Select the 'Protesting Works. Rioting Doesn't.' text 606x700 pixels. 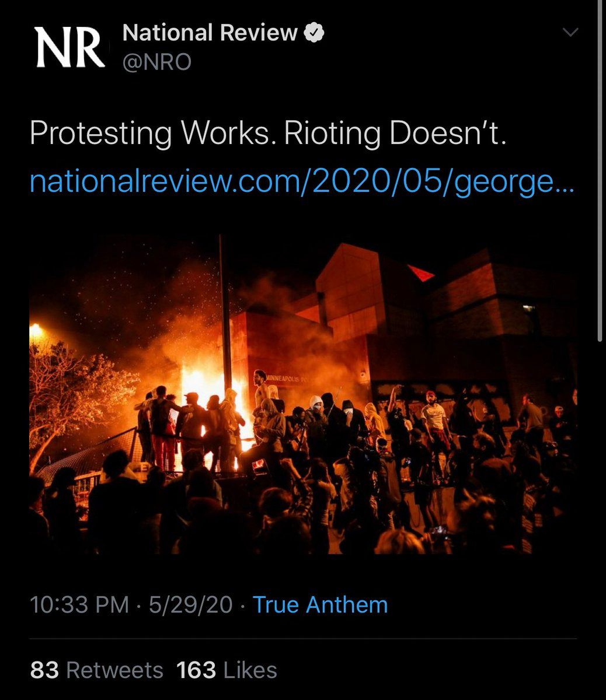pyautogui.click(x=267, y=135)
